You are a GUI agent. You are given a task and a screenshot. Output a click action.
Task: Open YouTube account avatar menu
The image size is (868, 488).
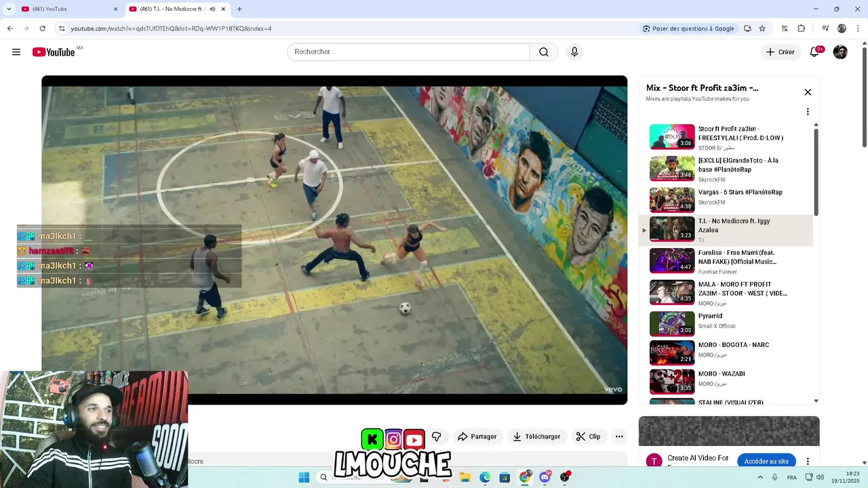coord(840,52)
